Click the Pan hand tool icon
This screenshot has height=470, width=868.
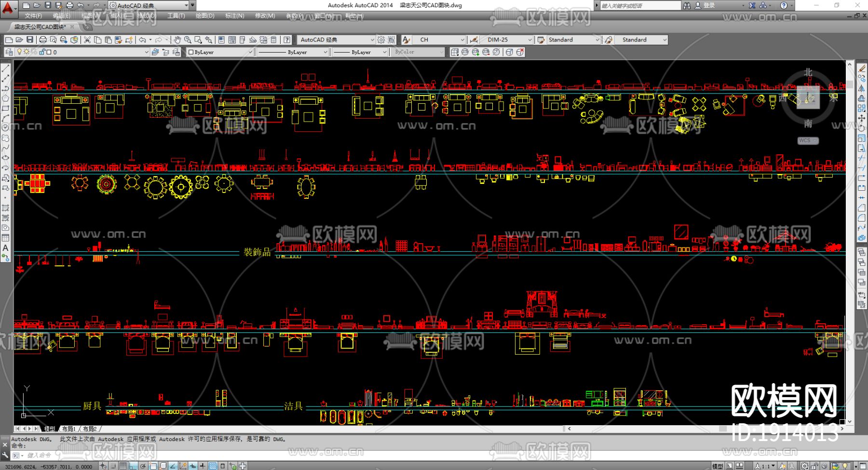[x=177, y=40]
